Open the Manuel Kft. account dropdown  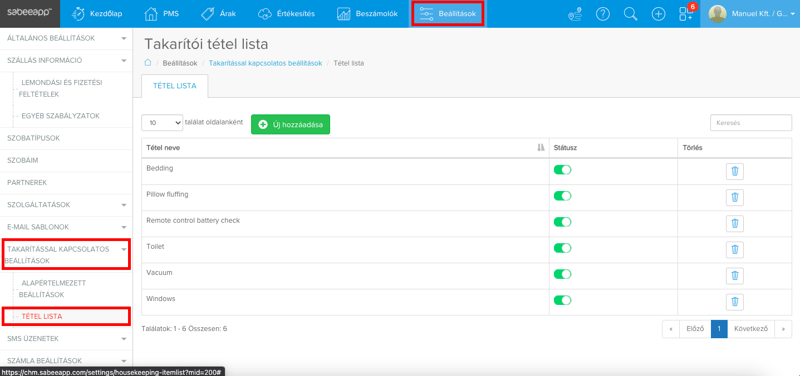coord(762,14)
